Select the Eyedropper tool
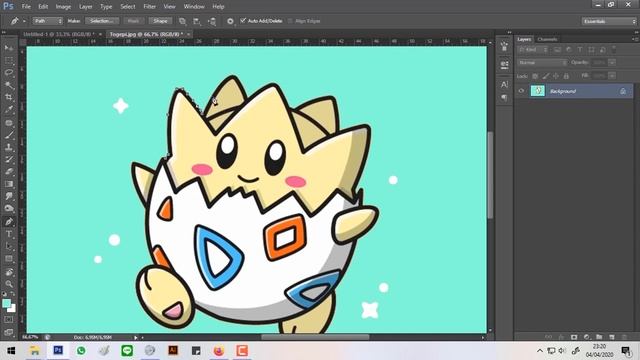The image size is (640, 360). (x=9, y=110)
